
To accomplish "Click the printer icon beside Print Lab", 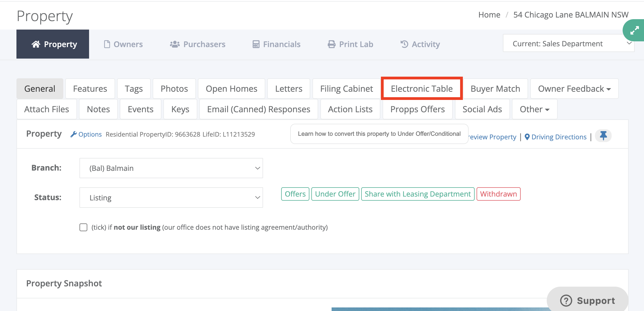I will [x=332, y=44].
